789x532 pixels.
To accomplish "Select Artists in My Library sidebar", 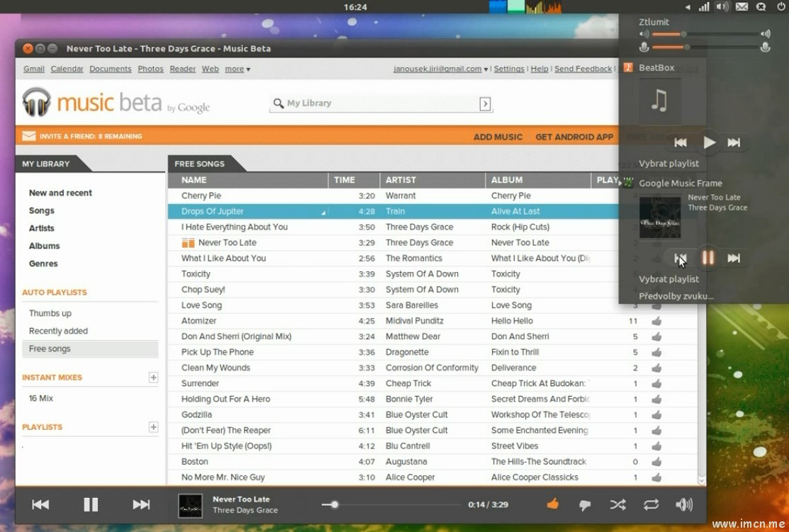I will (x=41, y=228).
